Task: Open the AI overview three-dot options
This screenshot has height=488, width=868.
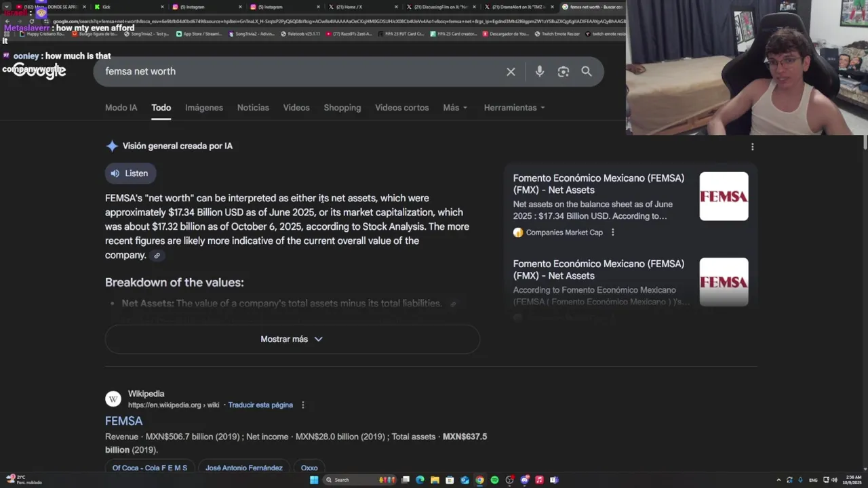Action: (752, 146)
